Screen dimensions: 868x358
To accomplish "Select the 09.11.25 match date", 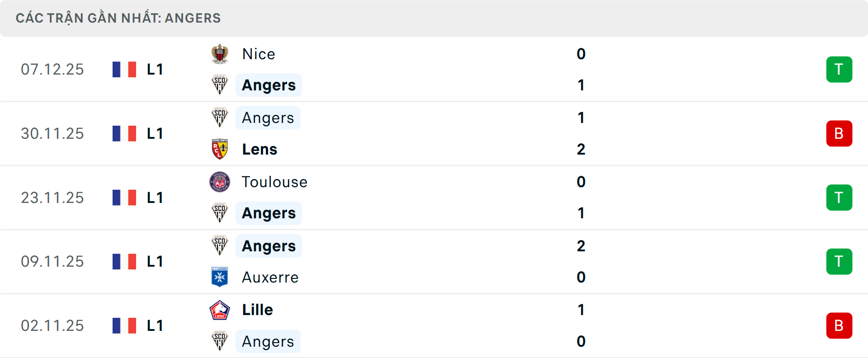I will pos(52,262).
